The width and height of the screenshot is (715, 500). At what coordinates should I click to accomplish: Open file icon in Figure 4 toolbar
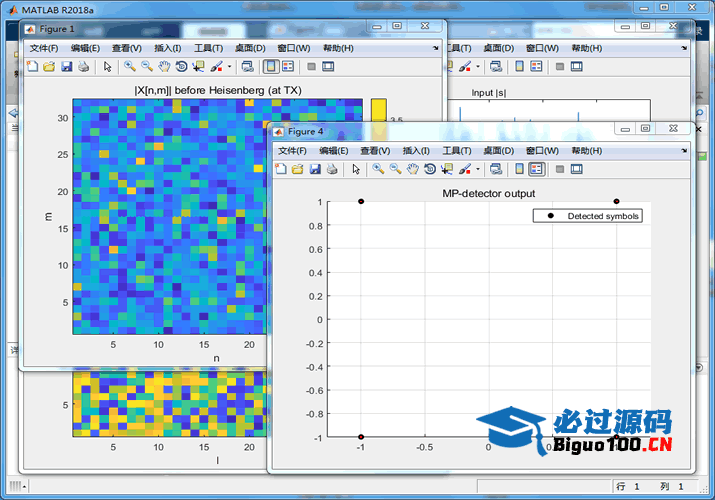tap(298, 169)
